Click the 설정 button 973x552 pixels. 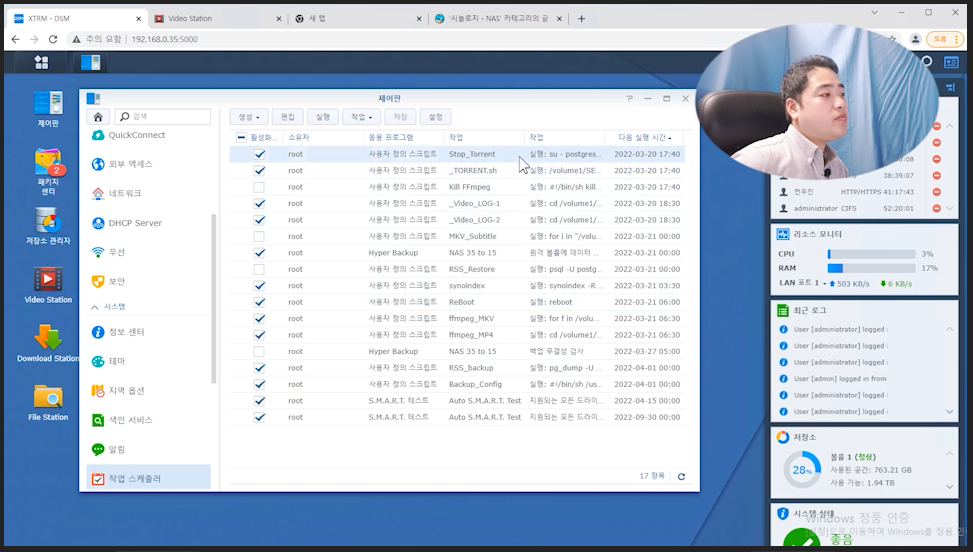coord(436,117)
